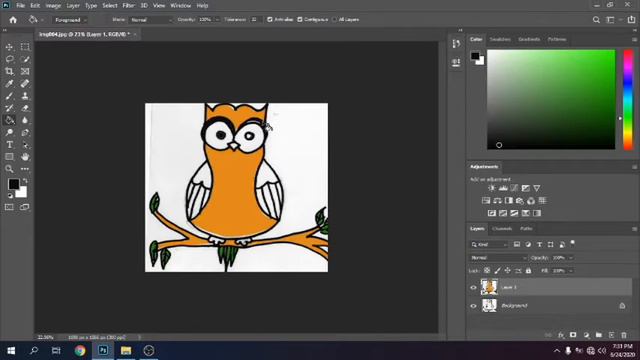Viewport: 640px width, 360px height.
Task: Select the Horizontal Type tool
Action: coord(9,144)
